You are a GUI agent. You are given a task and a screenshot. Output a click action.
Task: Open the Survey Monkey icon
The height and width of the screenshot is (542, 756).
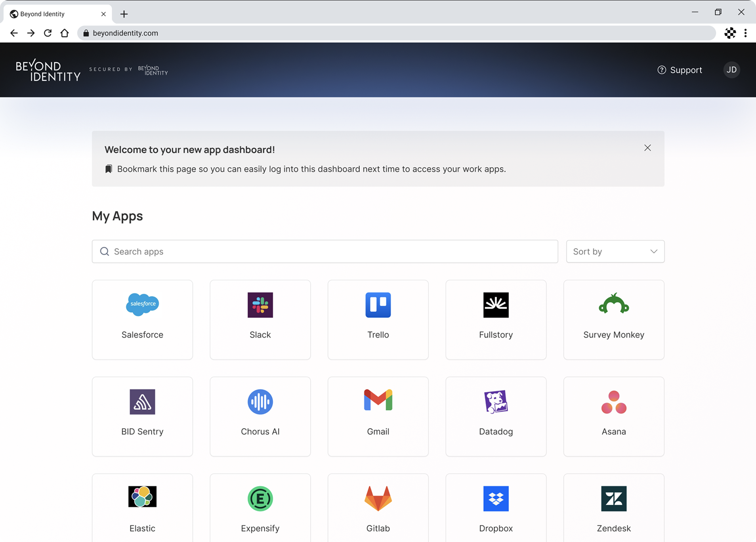point(614,303)
